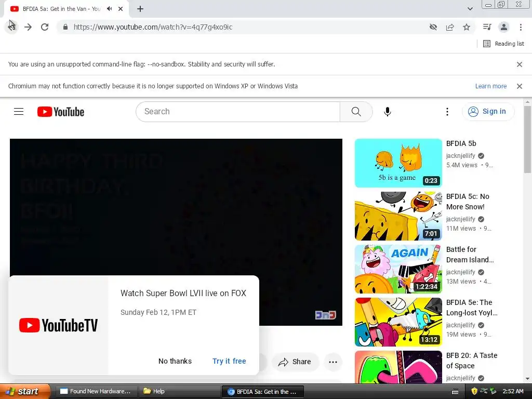This screenshot has height=399, width=532.
Task: Open the on-screen keyboard tray icon
Action: click(x=455, y=392)
